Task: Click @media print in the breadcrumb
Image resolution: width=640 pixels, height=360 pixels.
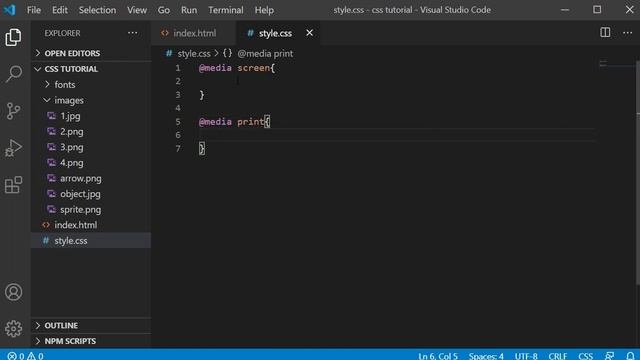Action: click(265, 53)
